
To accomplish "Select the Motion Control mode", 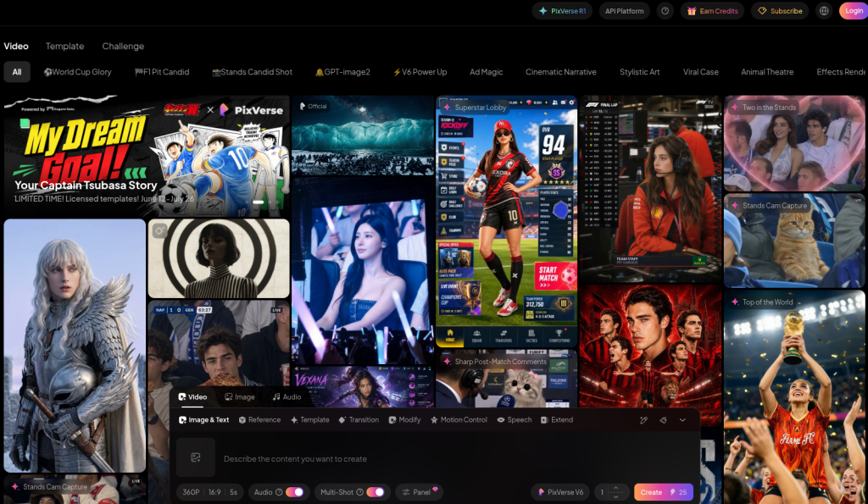I will 459,420.
